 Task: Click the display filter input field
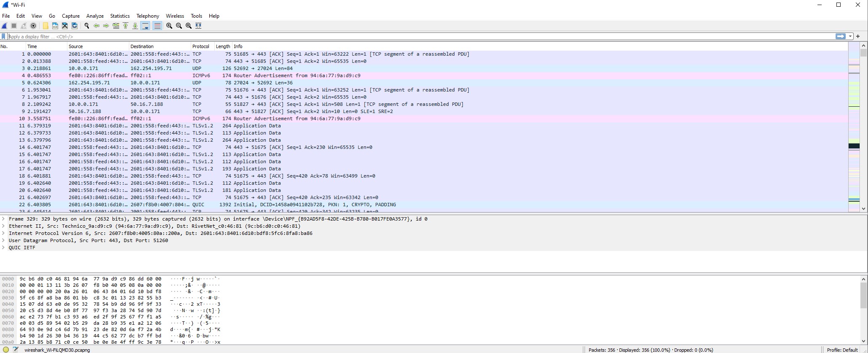coord(421,37)
